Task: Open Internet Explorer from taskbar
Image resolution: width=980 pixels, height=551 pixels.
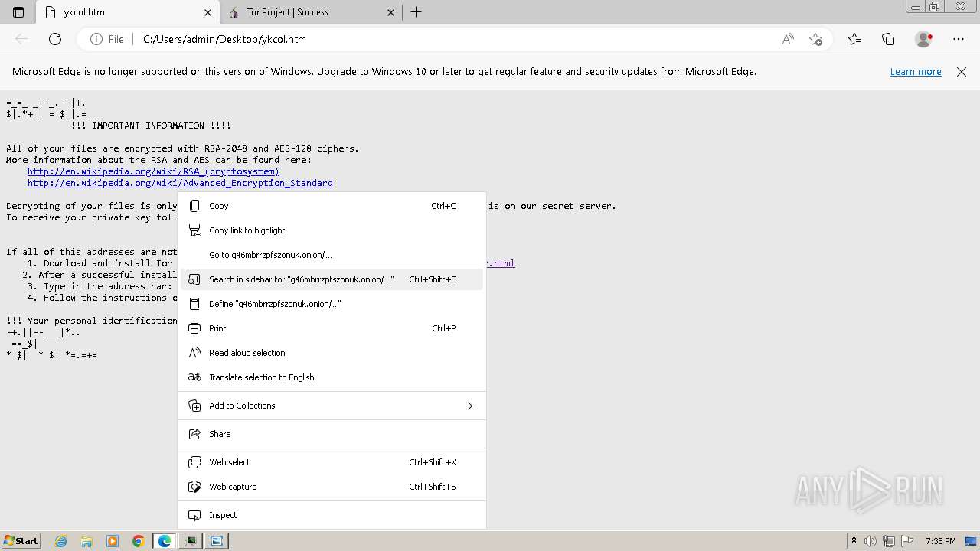Action: pos(61,541)
